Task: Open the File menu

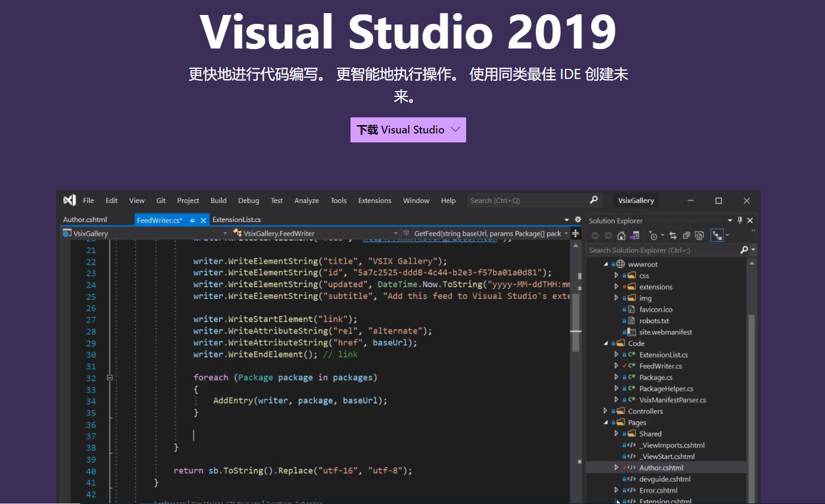Action: click(x=89, y=201)
